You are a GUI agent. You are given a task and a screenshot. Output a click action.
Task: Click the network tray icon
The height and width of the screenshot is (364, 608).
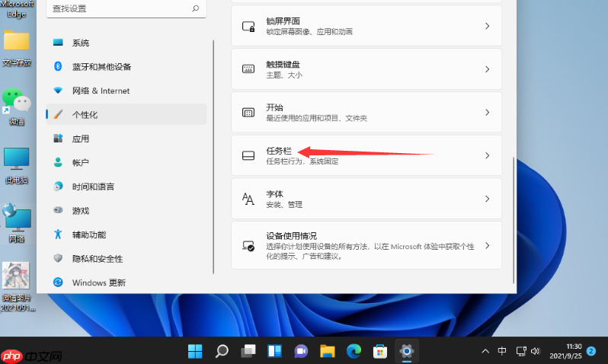point(521,351)
